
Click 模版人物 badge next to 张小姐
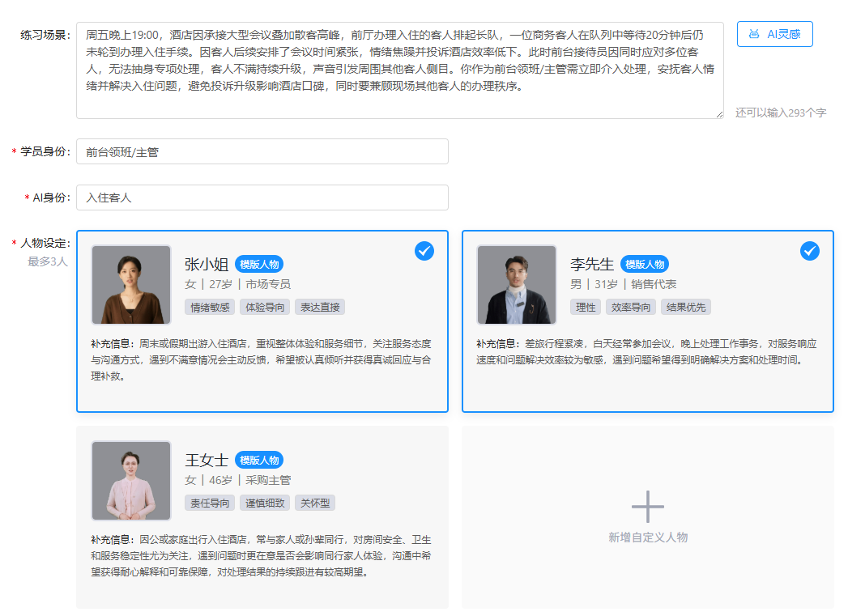(x=259, y=265)
